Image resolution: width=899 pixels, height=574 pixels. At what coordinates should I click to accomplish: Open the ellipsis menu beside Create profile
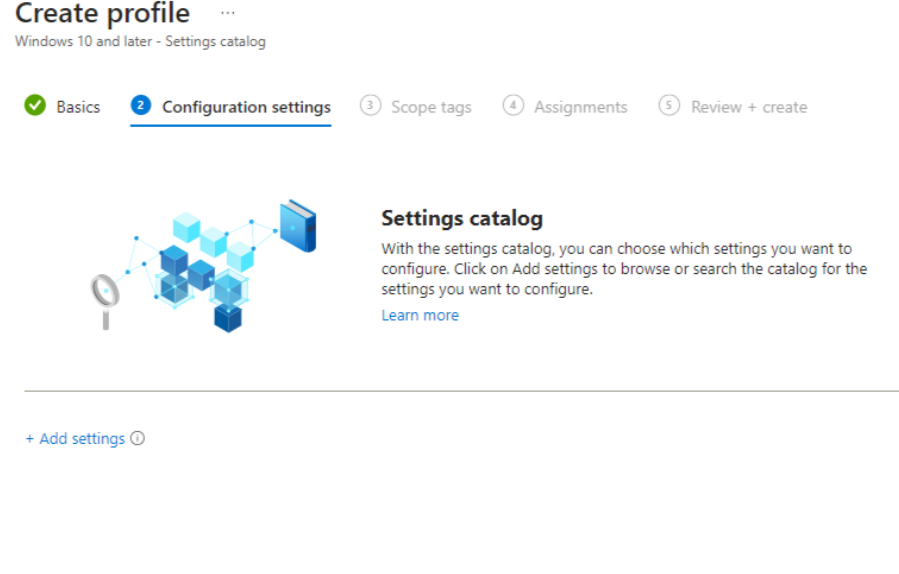click(228, 13)
